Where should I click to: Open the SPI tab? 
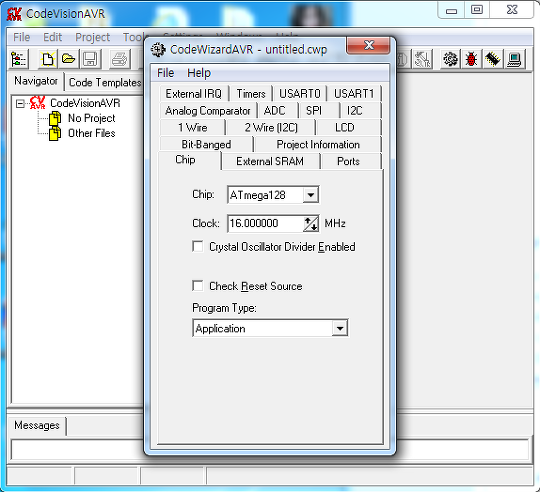click(314, 111)
